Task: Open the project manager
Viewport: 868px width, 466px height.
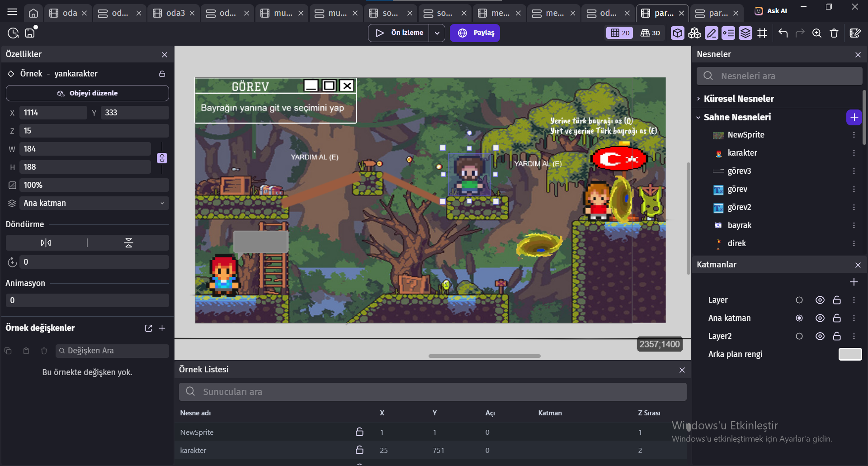Action: click(13, 33)
